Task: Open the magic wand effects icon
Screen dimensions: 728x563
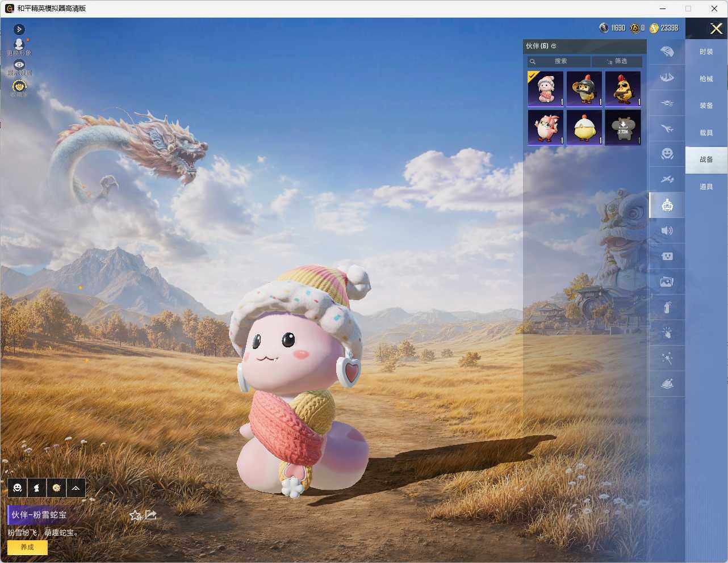Action: coord(667,358)
